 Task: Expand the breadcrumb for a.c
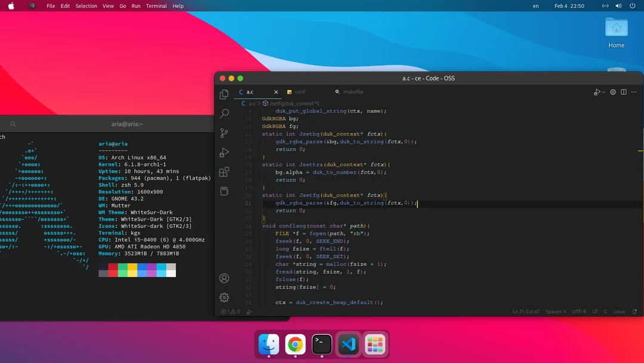click(253, 103)
